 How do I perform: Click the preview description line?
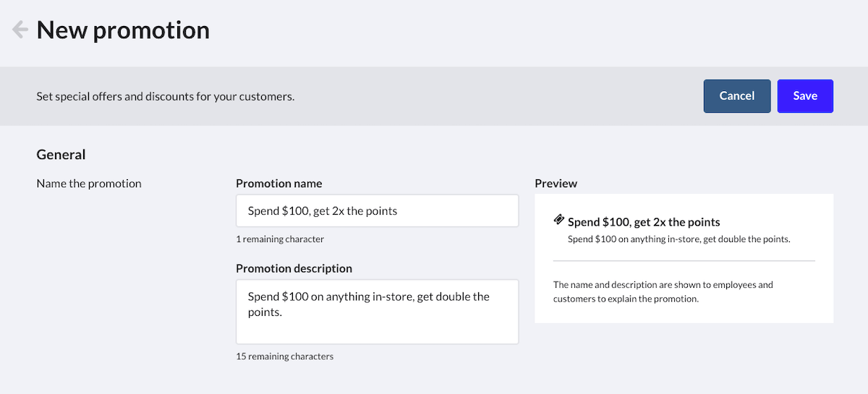[678, 239]
